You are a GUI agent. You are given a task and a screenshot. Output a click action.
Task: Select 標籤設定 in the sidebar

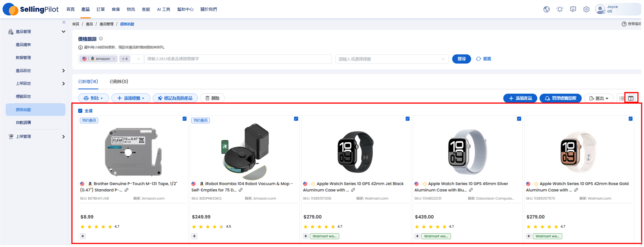click(23, 96)
